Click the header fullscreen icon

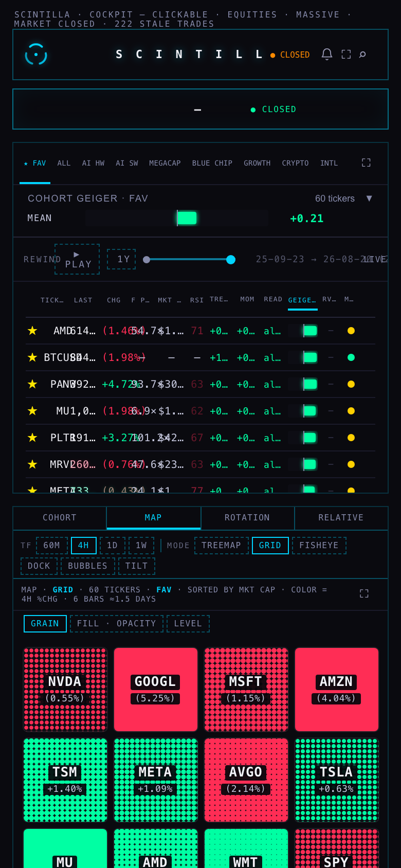[x=346, y=54]
